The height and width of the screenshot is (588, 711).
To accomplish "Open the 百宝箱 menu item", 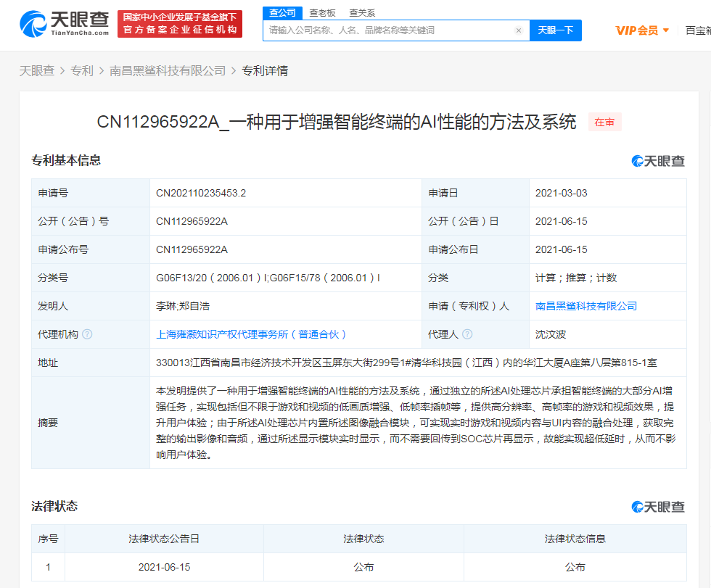I will click(698, 30).
